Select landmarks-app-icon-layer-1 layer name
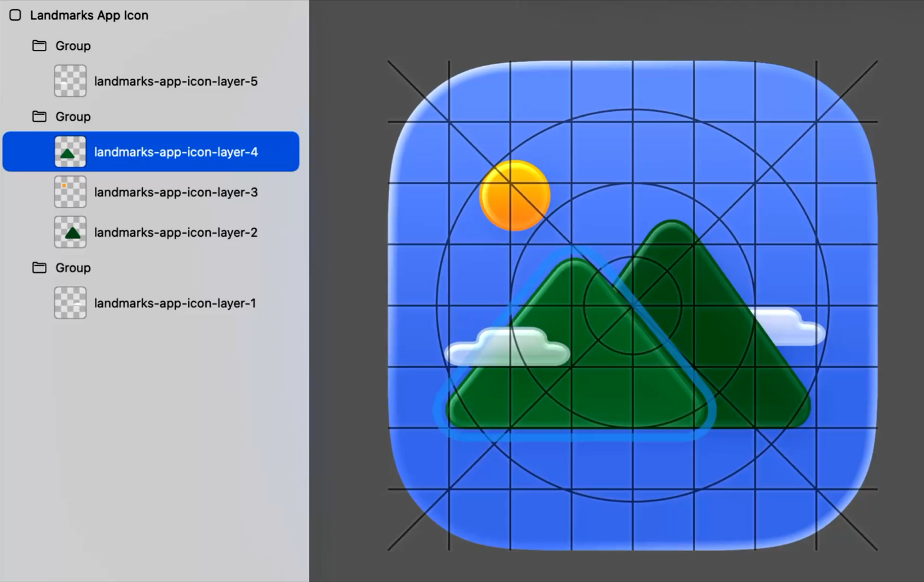The height and width of the screenshot is (582, 924). 175,303
